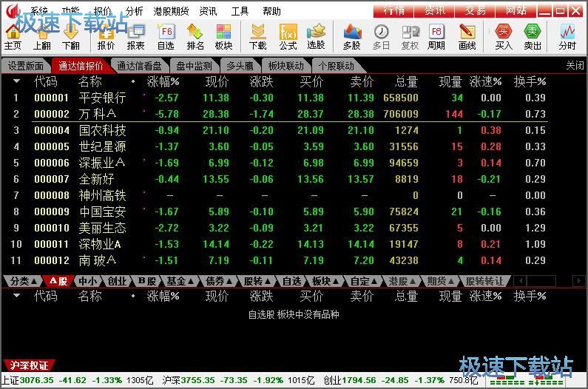Image resolution: width=588 pixels, height=389 pixels.
Task: Open the F8 周期 period icon
Action: pos(436,37)
